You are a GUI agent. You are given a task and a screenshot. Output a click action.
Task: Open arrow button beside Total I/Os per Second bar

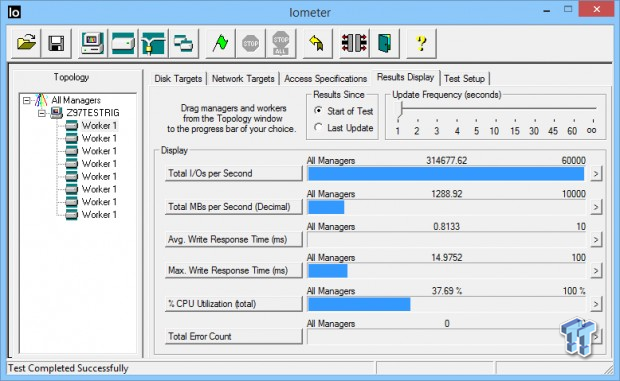point(596,174)
